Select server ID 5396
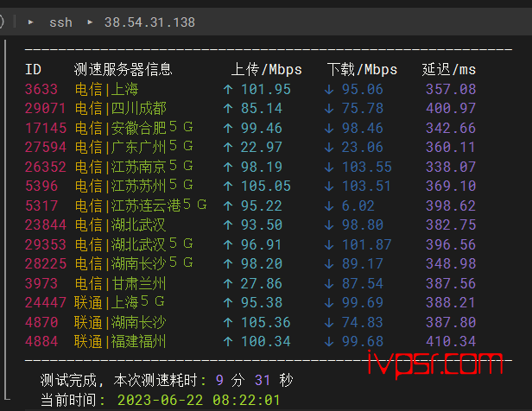 (x=41, y=186)
